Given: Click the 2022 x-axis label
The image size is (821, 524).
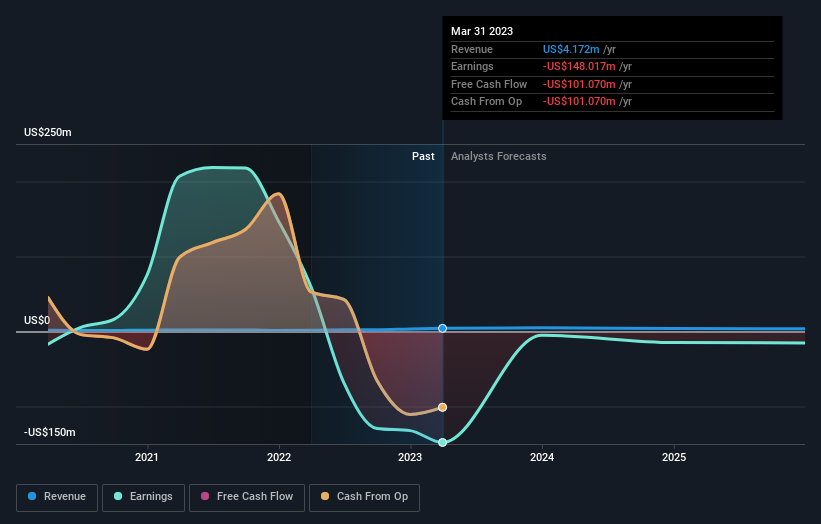Looking at the screenshot, I should [x=279, y=457].
